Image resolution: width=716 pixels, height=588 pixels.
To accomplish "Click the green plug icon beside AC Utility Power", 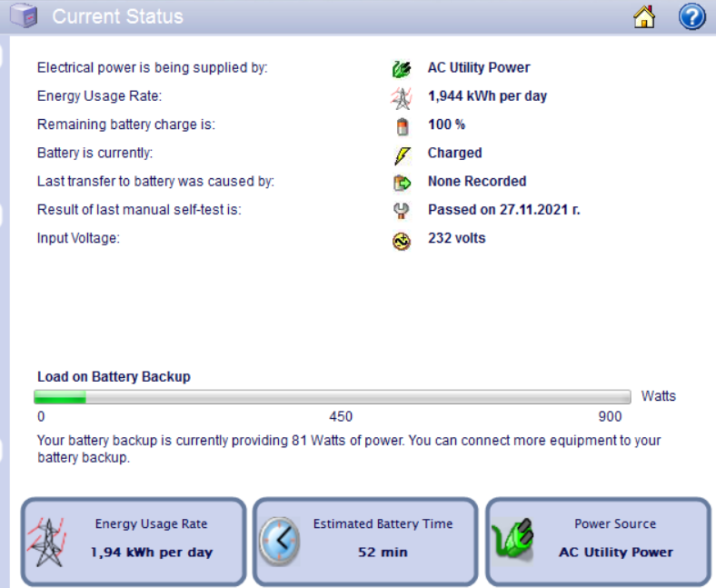I will (x=402, y=69).
